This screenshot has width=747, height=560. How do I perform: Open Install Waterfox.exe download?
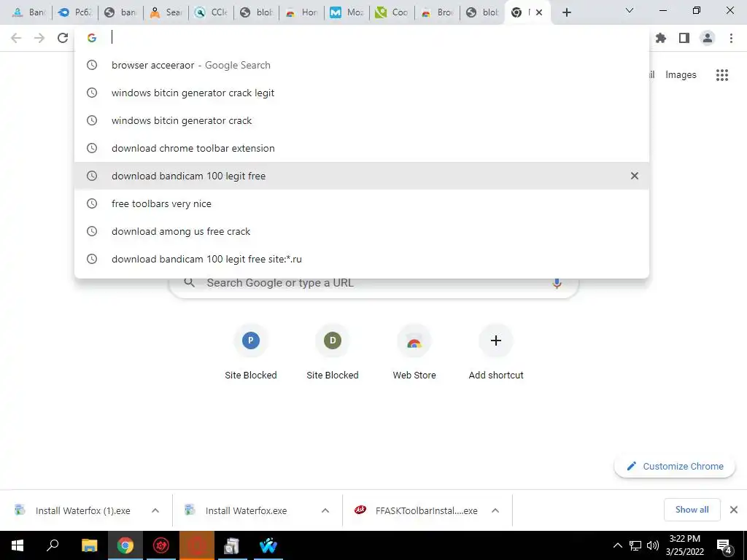click(x=245, y=510)
